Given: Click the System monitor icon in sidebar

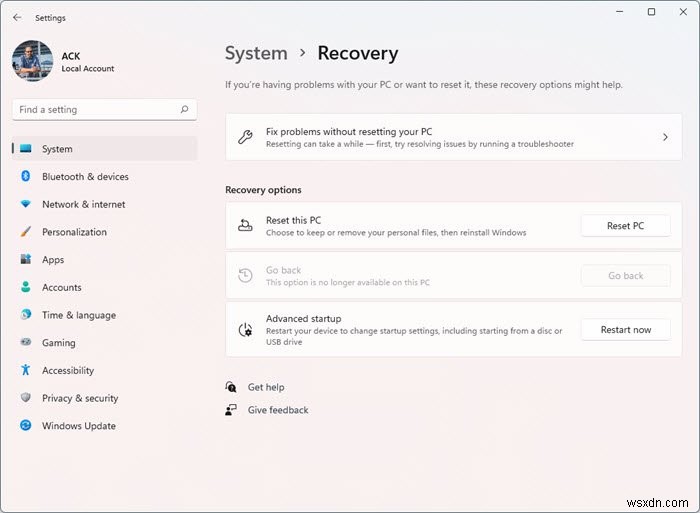Looking at the screenshot, I should tap(26, 148).
